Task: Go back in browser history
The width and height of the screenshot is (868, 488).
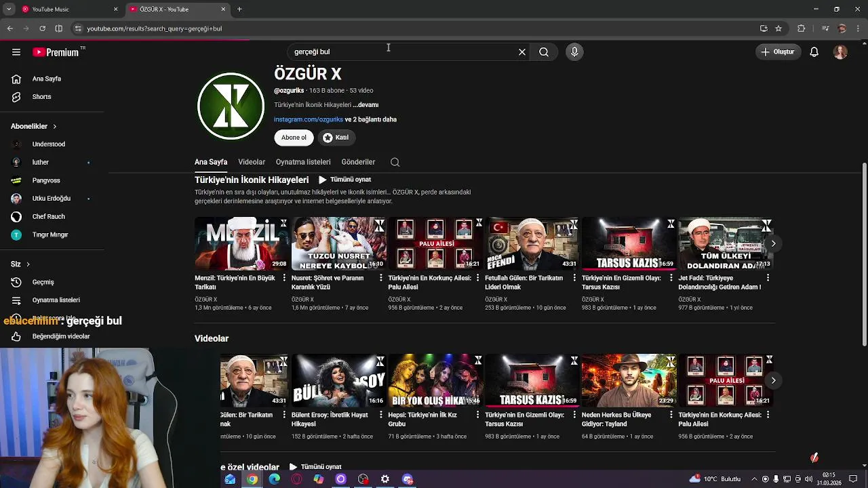Action: click(x=10, y=28)
